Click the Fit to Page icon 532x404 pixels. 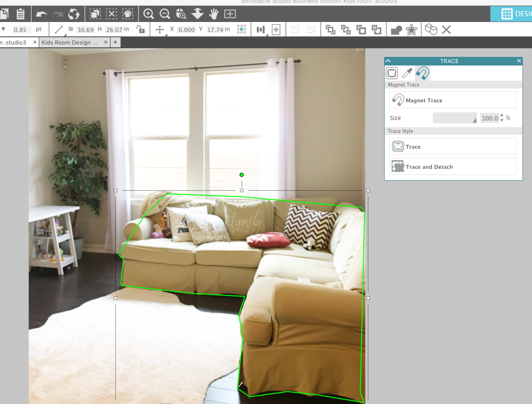tap(229, 14)
